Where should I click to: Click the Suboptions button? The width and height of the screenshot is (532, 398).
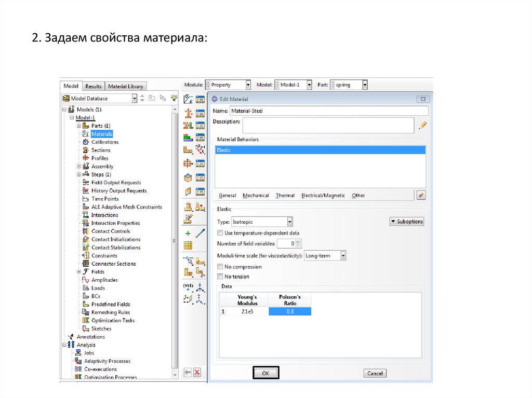tap(406, 222)
